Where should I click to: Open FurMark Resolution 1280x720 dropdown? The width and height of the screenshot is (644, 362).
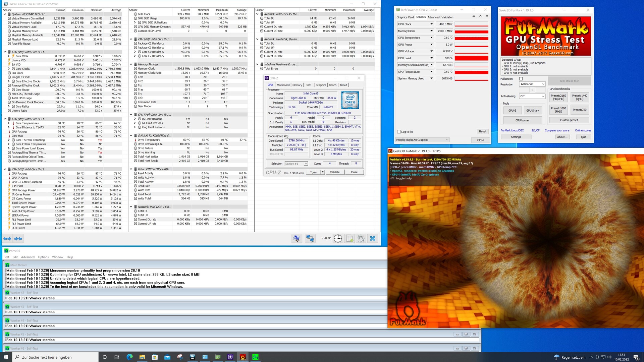(x=532, y=84)
